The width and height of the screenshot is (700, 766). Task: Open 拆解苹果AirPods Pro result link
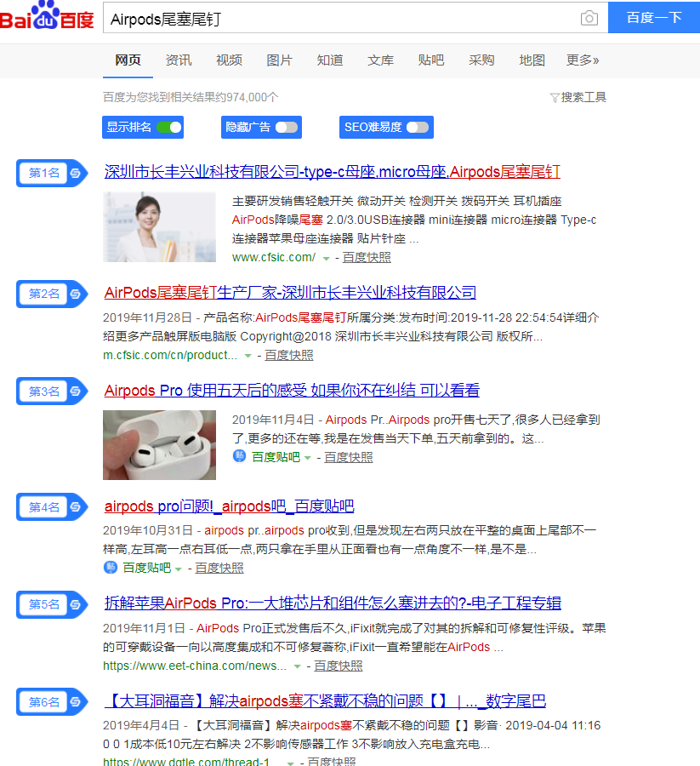pyautogui.click(x=333, y=603)
